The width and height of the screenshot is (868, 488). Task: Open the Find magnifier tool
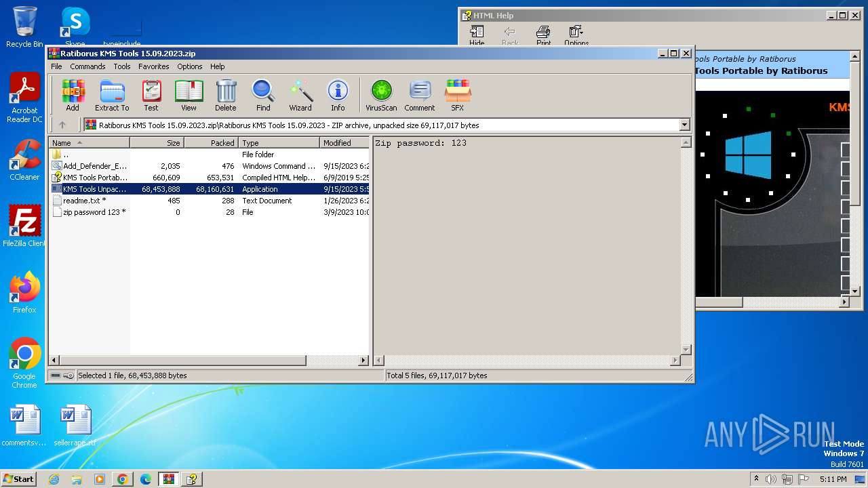point(263,95)
